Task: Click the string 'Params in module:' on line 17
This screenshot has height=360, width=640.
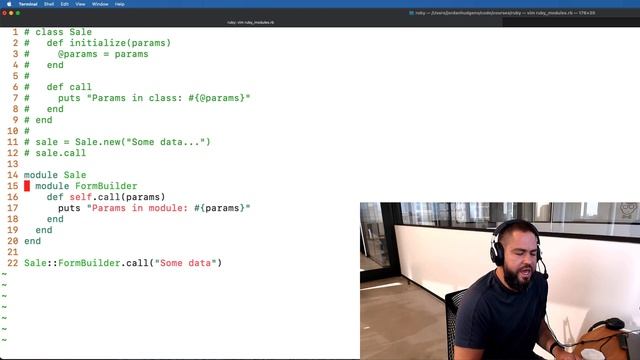Action: pyautogui.click(x=140, y=208)
